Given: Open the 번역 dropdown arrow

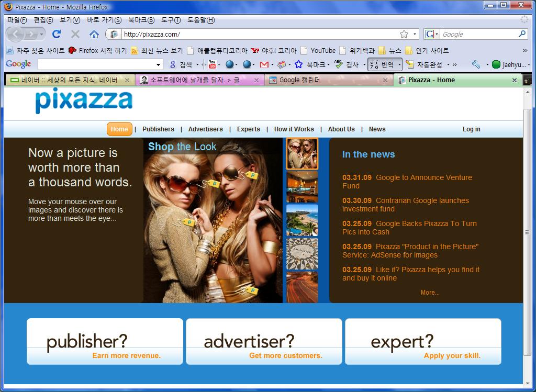Looking at the screenshot, I should [399, 64].
